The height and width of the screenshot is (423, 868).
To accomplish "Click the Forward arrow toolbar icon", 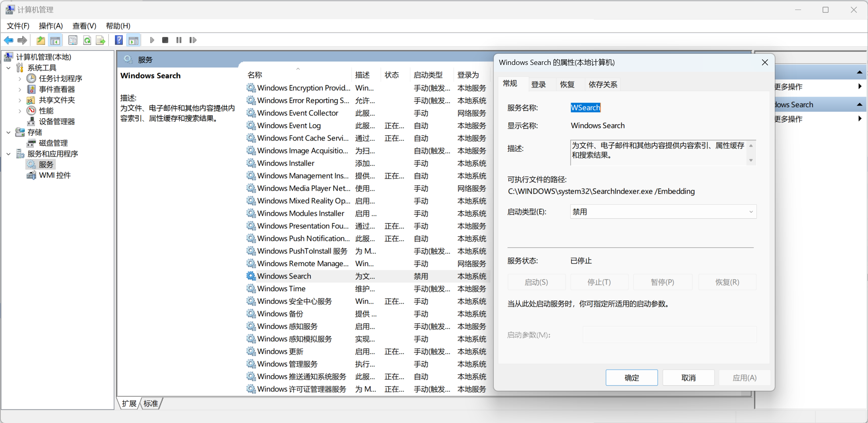I will point(22,40).
